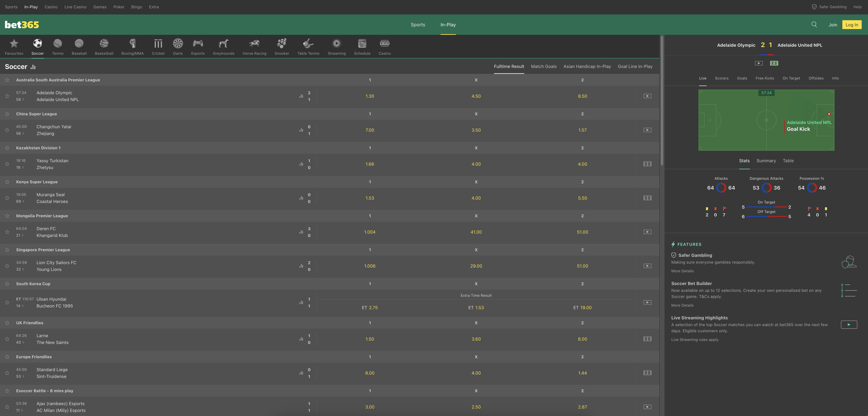The image size is (868, 416).
Task: Open Poker from the top product bar
Action: (x=119, y=7)
